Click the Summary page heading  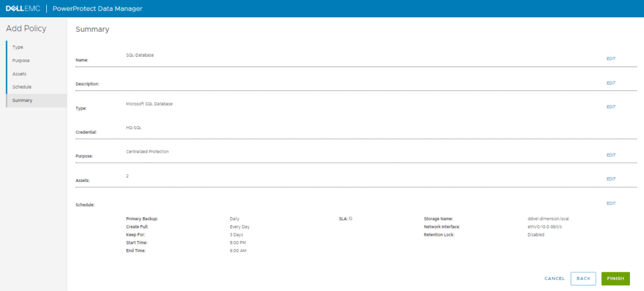tap(92, 29)
